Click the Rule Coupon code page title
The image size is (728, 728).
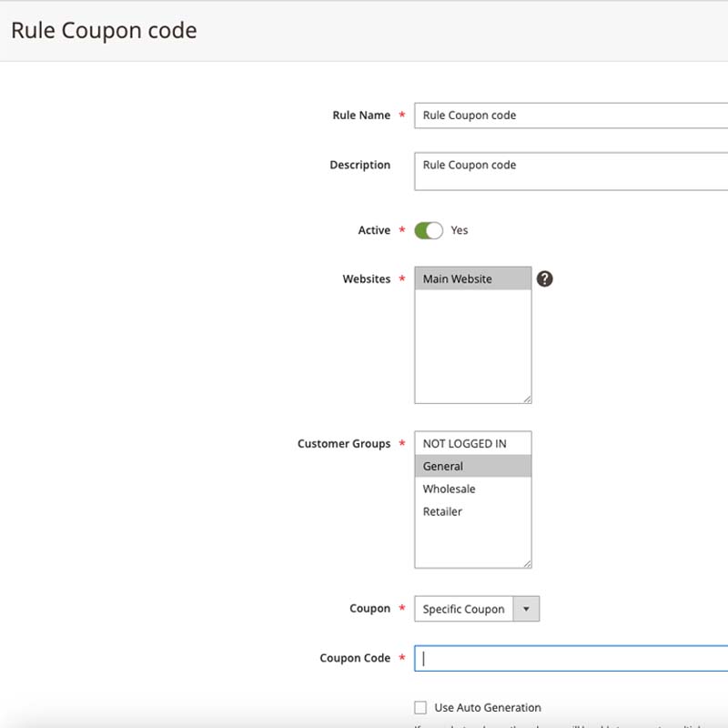tap(104, 30)
